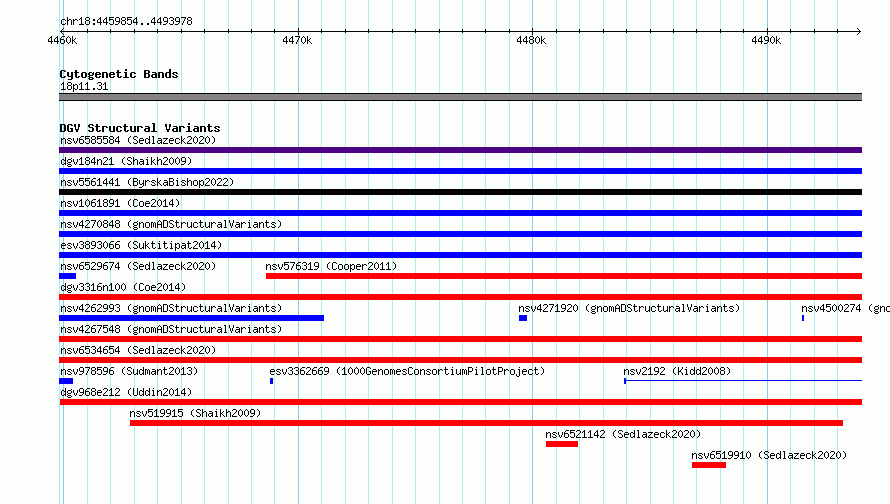Click the blue nsv4270848 variant bar
The image size is (890, 504).
click(460, 234)
